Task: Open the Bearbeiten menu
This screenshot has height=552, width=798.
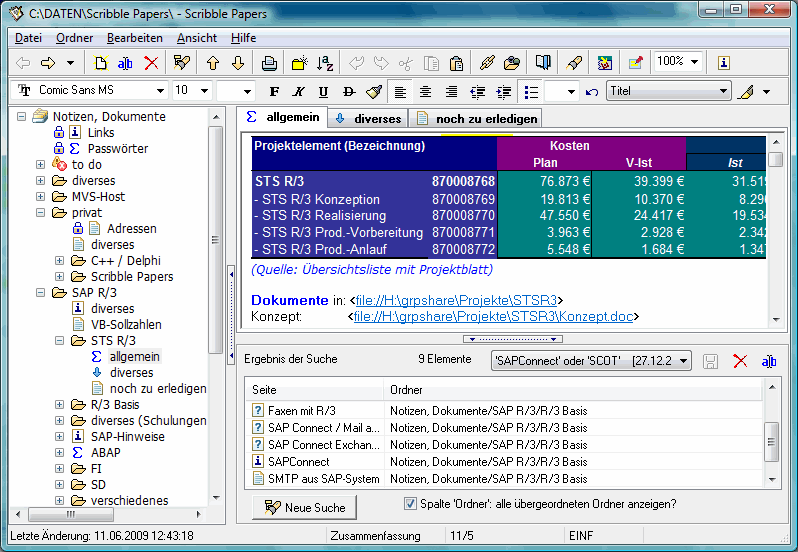Action: (x=135, y=38)
